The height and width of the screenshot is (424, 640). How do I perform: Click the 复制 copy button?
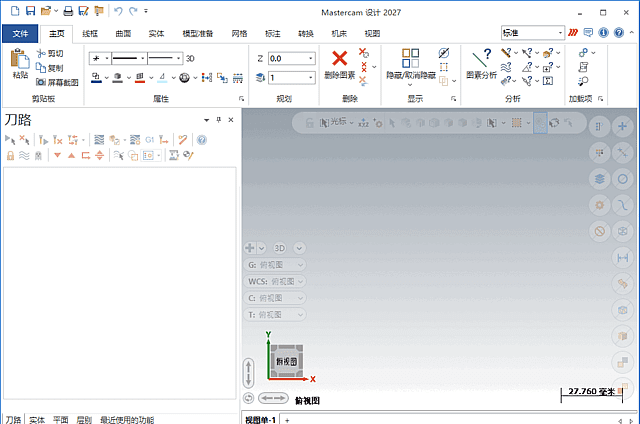pyautogui.click(x=50, y=68)
